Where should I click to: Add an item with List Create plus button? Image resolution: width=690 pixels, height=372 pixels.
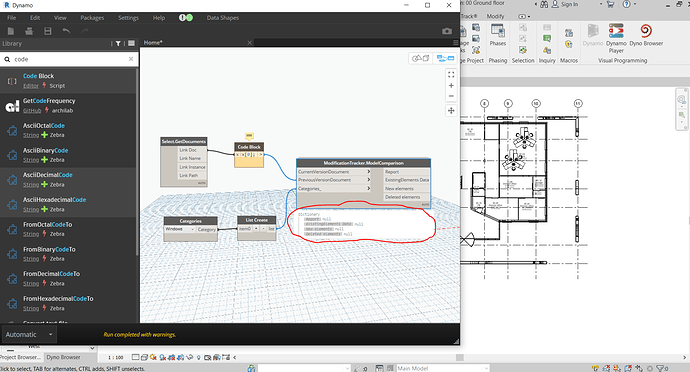(x=256, y=229)
